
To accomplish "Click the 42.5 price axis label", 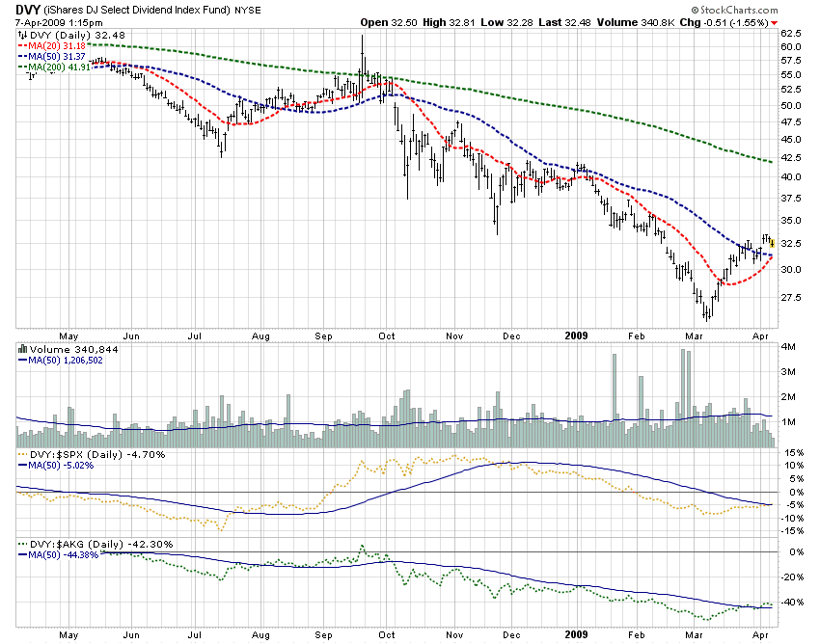I will pyautogui.click(x=791, y=157).
